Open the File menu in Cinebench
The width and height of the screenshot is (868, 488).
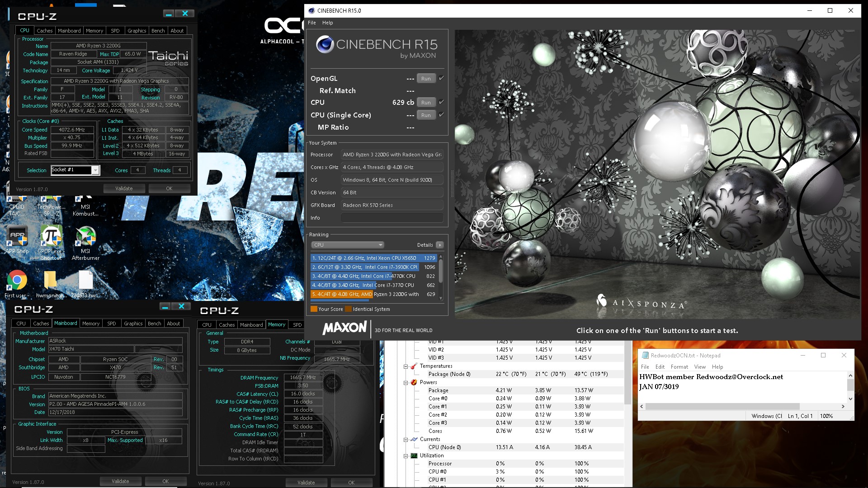click(x=312, y=23)
